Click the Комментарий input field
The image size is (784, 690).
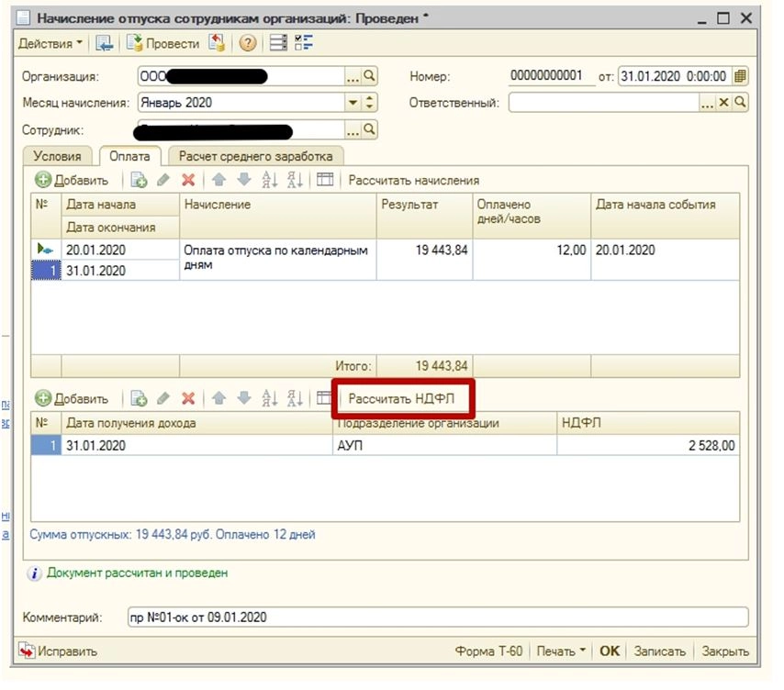pos(438,617)
